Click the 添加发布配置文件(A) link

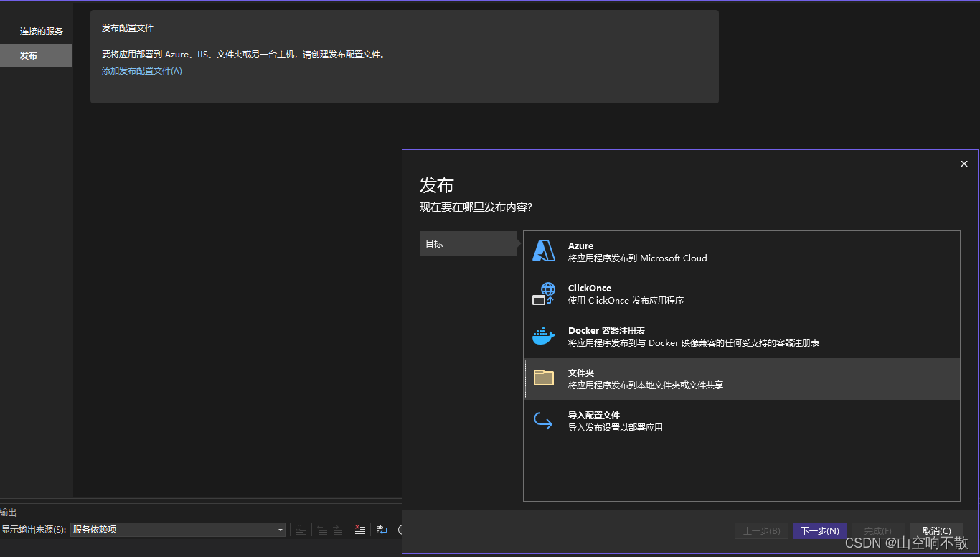pyautogui.click(x=142, y=71)
